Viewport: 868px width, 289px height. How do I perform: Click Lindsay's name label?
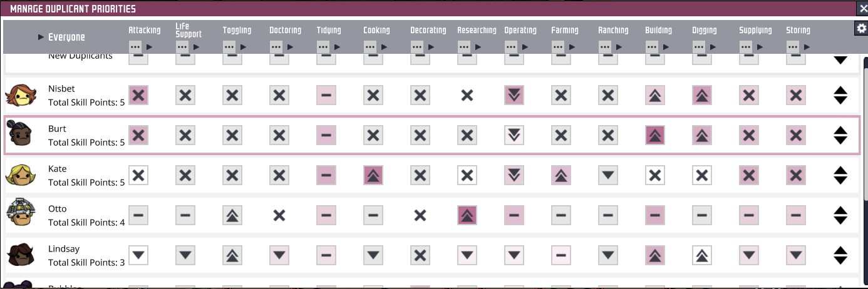click(x=64, y=249)
